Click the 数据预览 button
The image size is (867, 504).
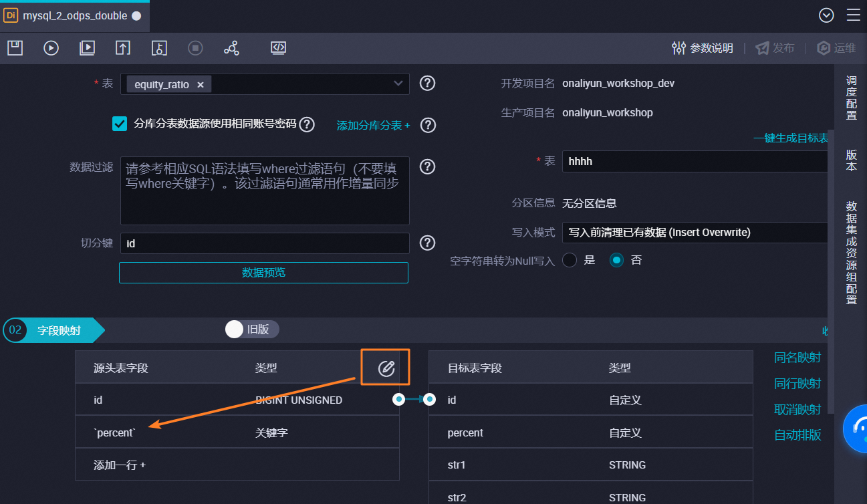(263, 273)
